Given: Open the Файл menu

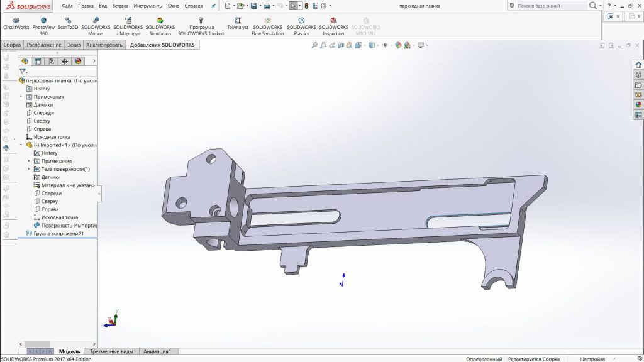Looking at the screenshot, I should click(67, 6).
